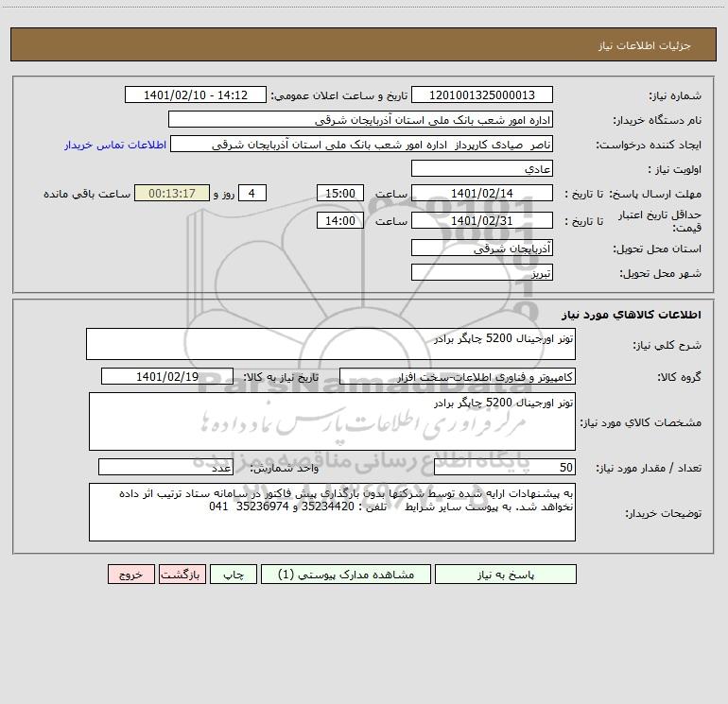Click response deadline date 1401/02/14
This screenshot has width=728, height=704.
(482, 193)
